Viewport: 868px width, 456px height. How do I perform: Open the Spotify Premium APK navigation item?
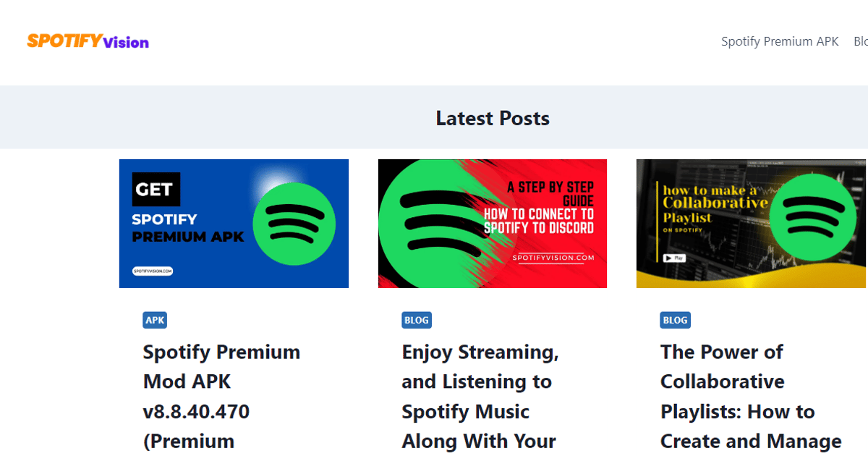point(779,41)
